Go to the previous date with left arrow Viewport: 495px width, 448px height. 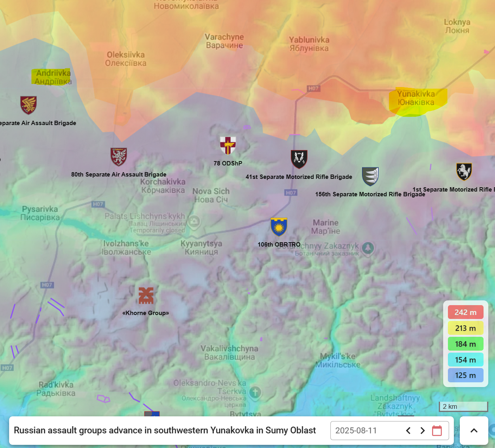pos(408,431)
